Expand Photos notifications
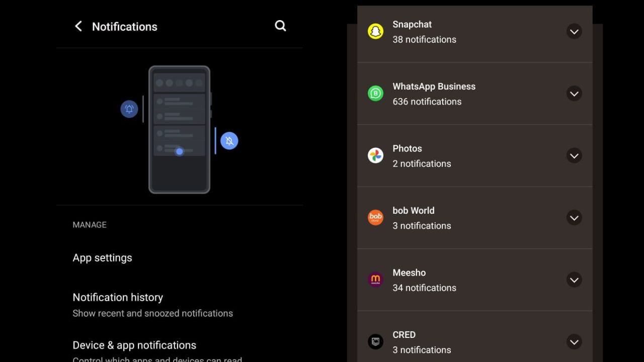Viewport: 644px width, 362px height. coord(574,155)
